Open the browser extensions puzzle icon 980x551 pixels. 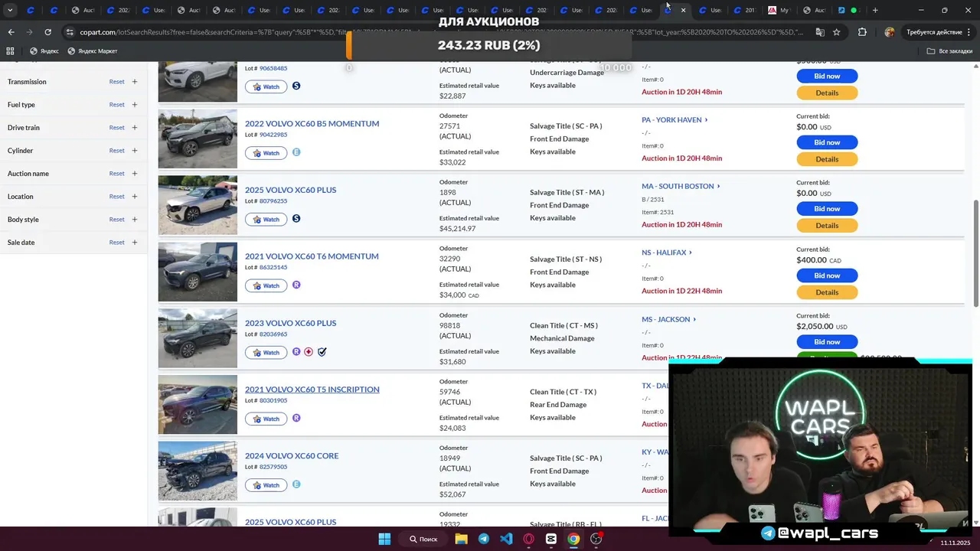[862, 32]
